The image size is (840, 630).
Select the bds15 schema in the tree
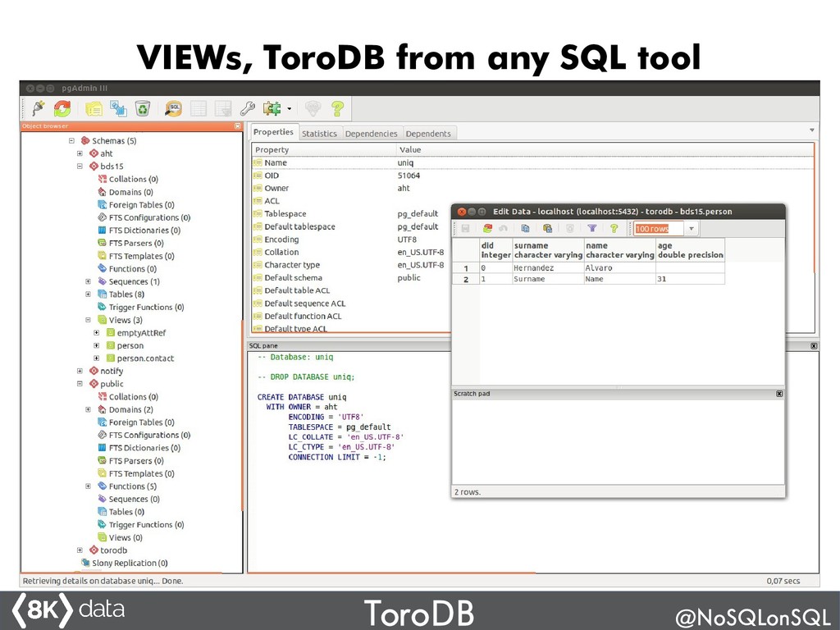click(112, 167)
